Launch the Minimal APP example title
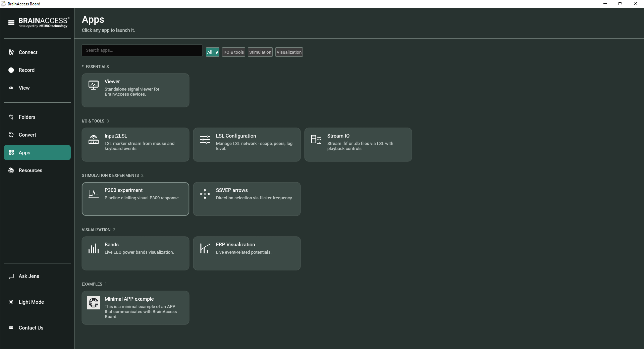The height and width of the screenshot is (349, 644). tap(129, 299)
